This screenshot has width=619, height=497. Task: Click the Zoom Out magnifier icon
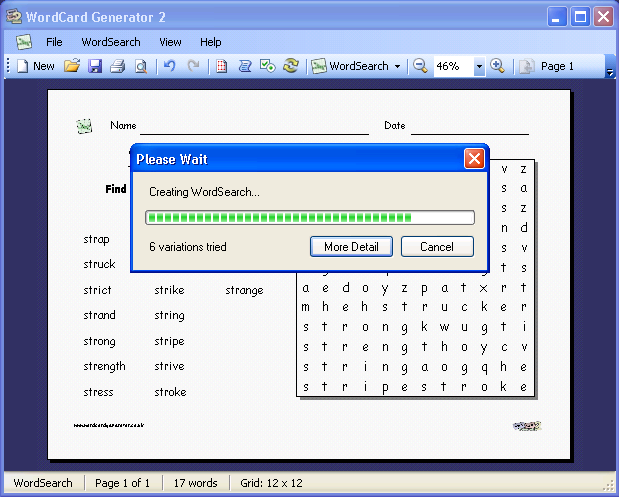tap(421, 66)
